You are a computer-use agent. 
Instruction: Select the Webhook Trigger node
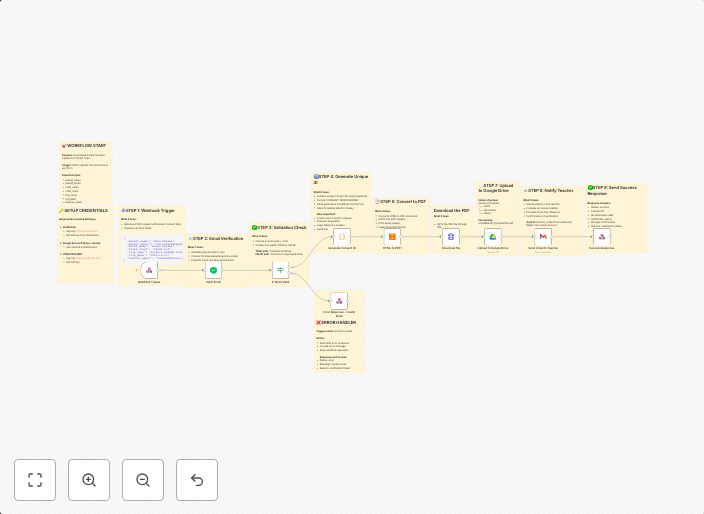click(x=149, y=270)
